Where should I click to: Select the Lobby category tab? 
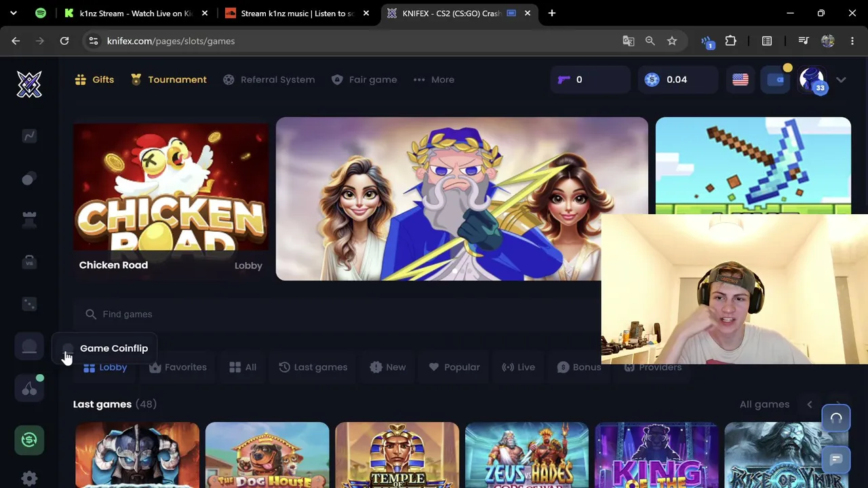(105, 367)
